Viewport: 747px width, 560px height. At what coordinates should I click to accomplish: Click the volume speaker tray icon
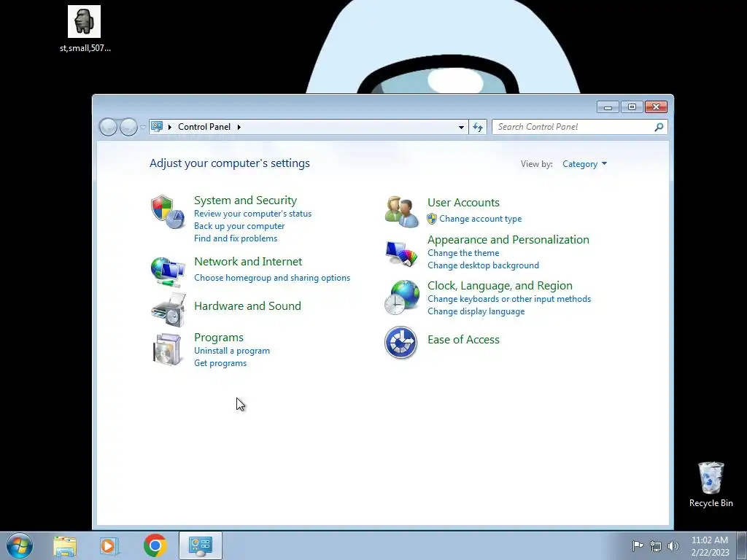click(673, 545)
